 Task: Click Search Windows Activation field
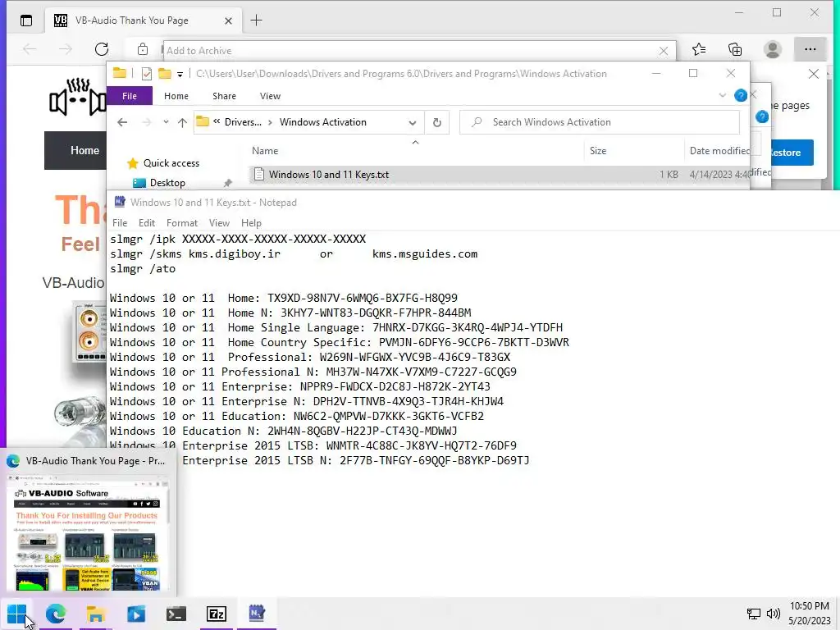click(x=600, y=122)
